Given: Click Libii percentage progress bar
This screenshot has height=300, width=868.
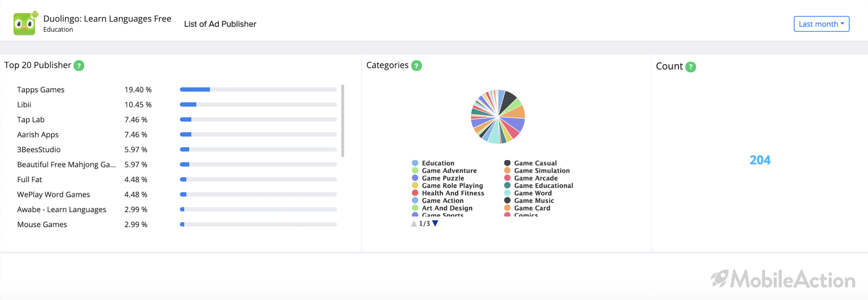Looking at the screenshot, I should (x=258, y=105).
